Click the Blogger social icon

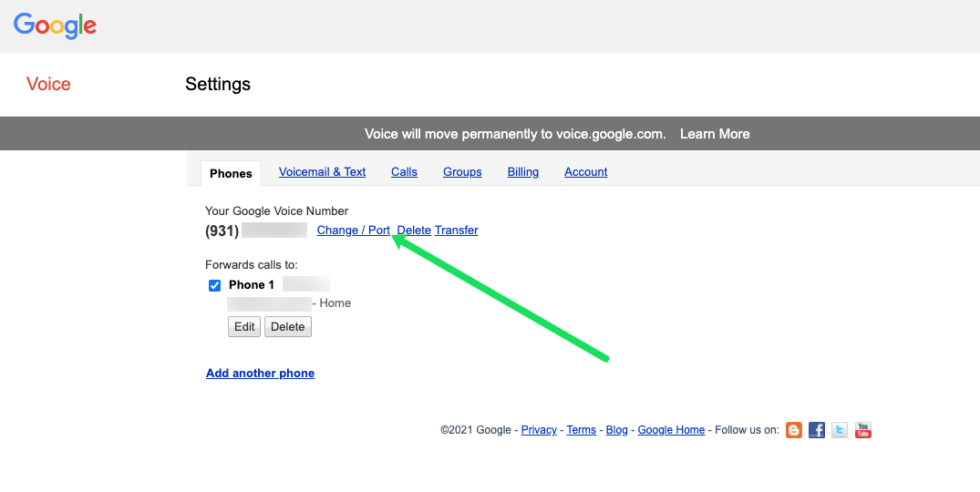click(x=794, y=430)
